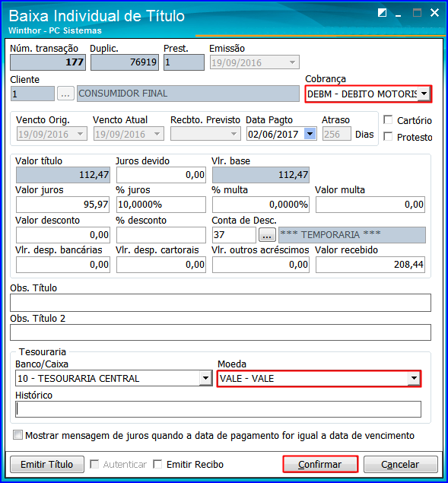Click the Valor juros field
448x483 pixels.
(x=63, y=204)
